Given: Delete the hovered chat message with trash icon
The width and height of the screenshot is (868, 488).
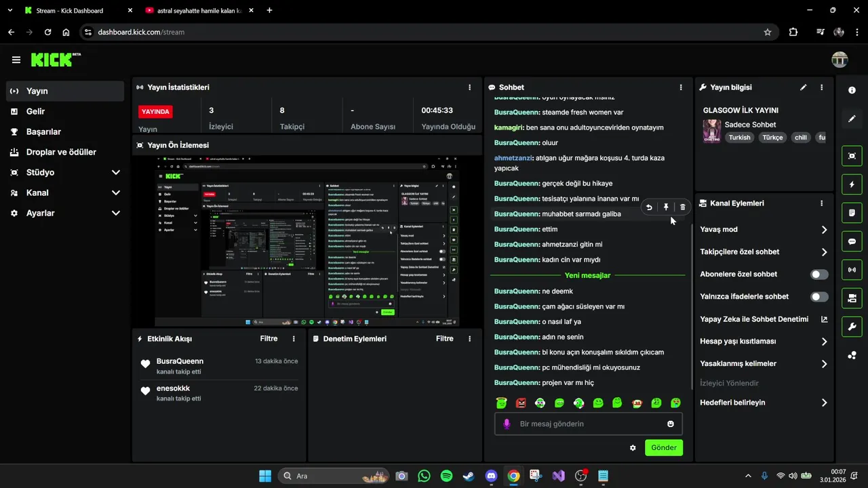Looking at the screenshot, I should (x=683, y=207).
